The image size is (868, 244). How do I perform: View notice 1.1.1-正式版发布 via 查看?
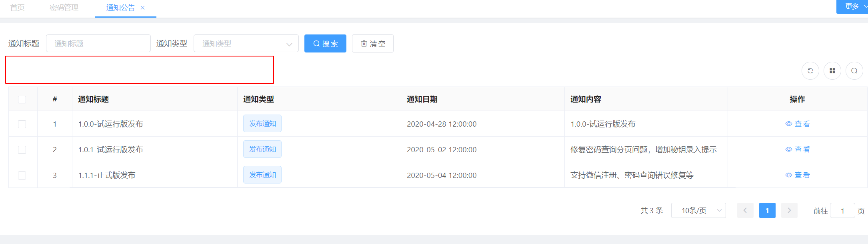pyautogui.click(x=798, y=175)
